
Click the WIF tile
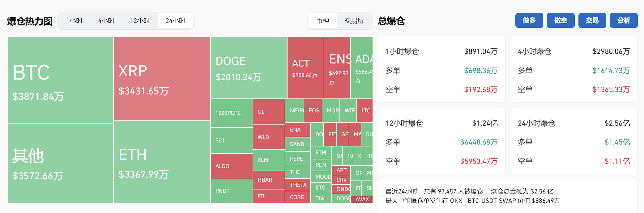point(348,111)
